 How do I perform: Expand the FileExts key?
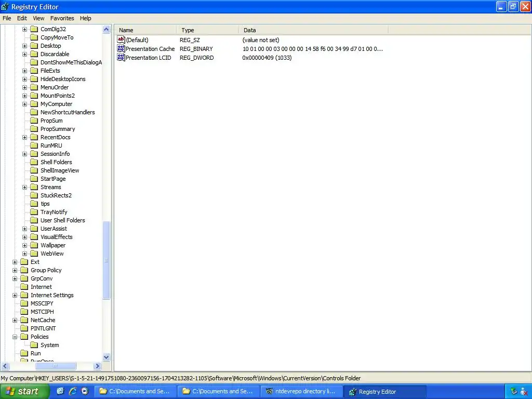[25, 71]
